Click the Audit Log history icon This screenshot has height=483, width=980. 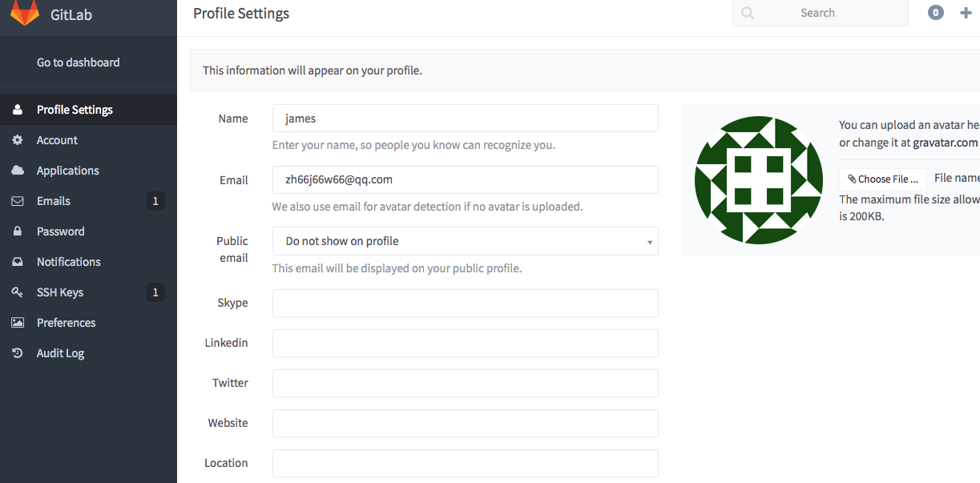tap(18, 353)
